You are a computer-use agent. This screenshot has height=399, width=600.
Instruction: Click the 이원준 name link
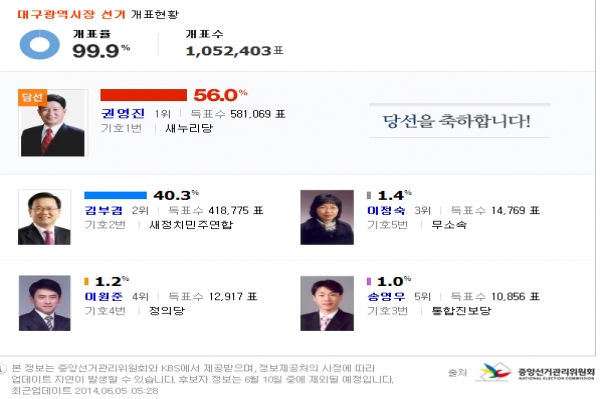pyautogui.click(x=104, y=296)
